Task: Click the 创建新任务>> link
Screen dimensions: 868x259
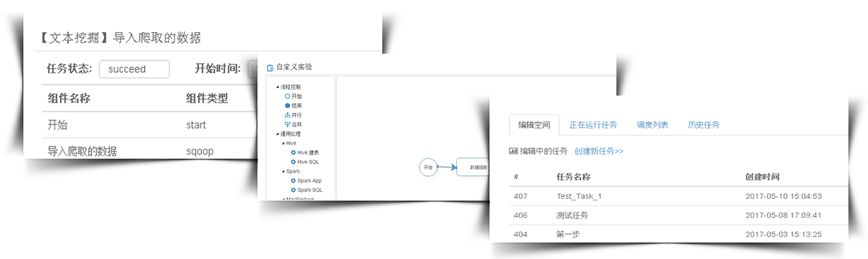Action: click(x=599, y=151)
